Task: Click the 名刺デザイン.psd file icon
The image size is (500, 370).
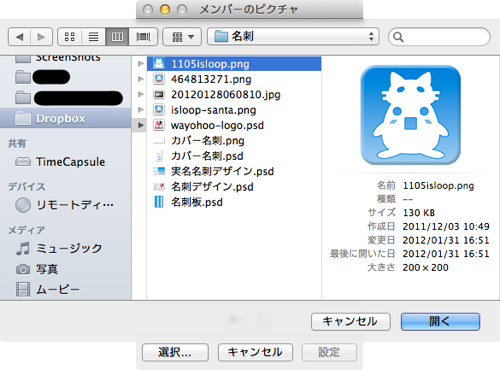Action: click(159, 187)
